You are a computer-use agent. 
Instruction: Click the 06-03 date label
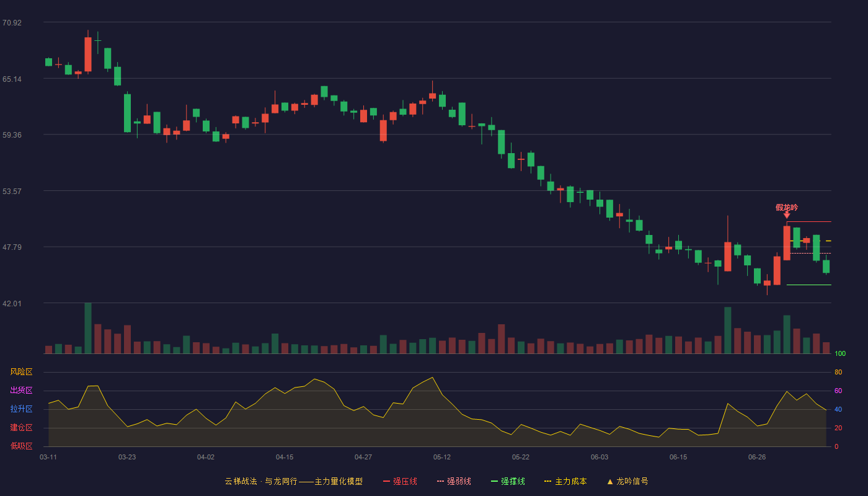[x=600, y=457]
